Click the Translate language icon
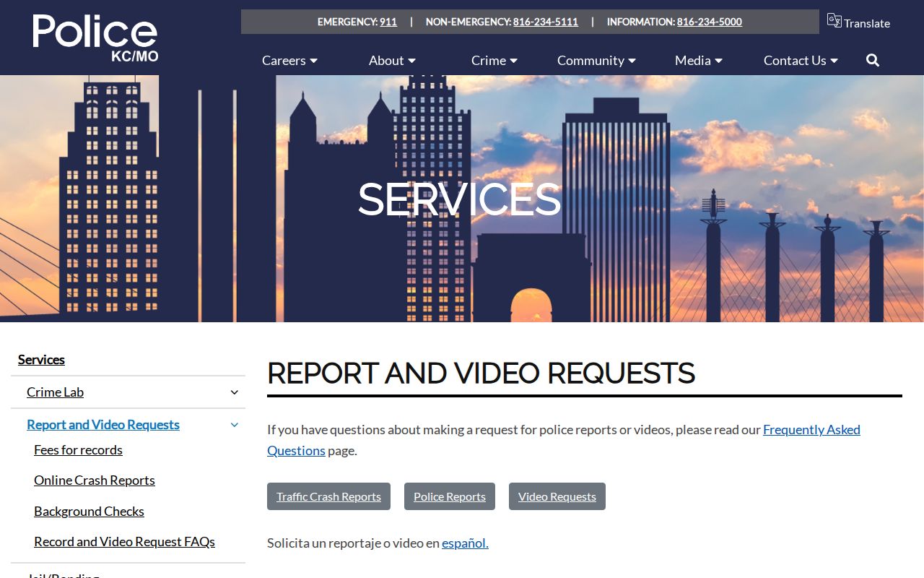Viewport: 924px width, 578px height. point(834,20)
